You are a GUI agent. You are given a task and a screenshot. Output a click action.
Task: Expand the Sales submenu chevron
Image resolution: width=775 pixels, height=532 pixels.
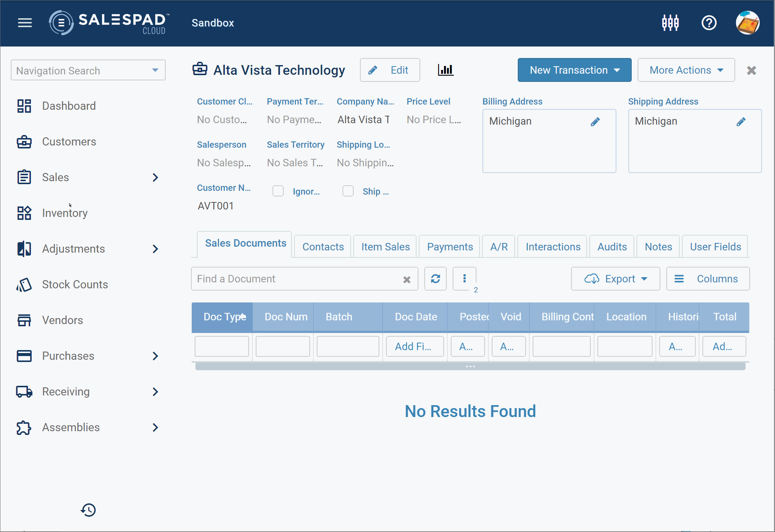(x=156, y=177)
